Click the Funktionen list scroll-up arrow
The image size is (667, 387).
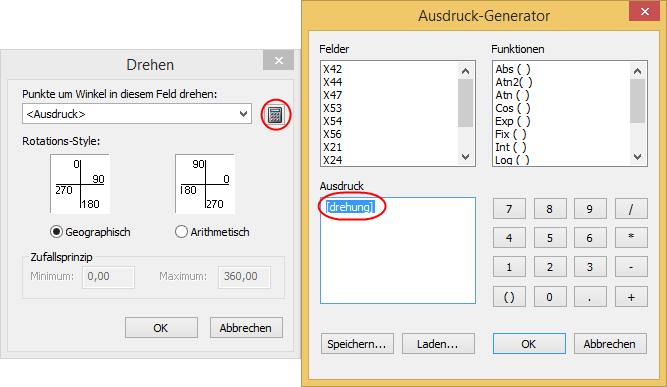[637, 71]
